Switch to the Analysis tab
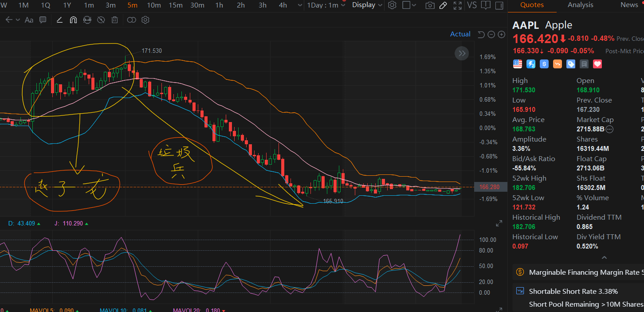The image size is (644, 312). click(x=580, y=5)
